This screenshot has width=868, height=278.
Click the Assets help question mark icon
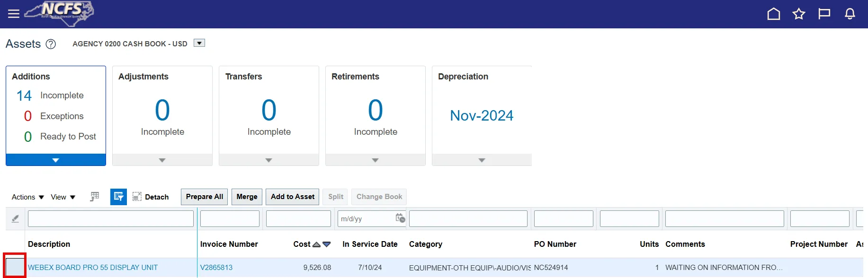51,44
